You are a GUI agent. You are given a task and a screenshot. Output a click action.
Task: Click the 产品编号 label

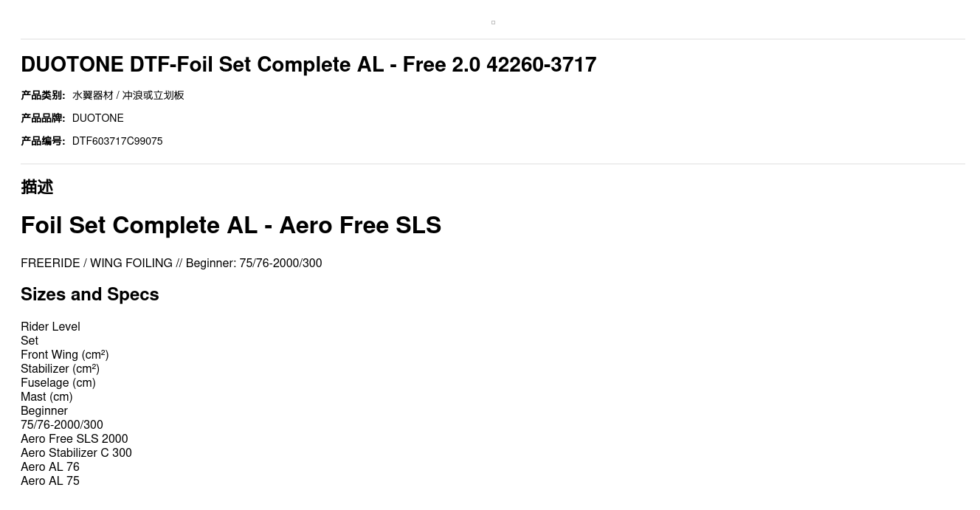tap(43, 141)
